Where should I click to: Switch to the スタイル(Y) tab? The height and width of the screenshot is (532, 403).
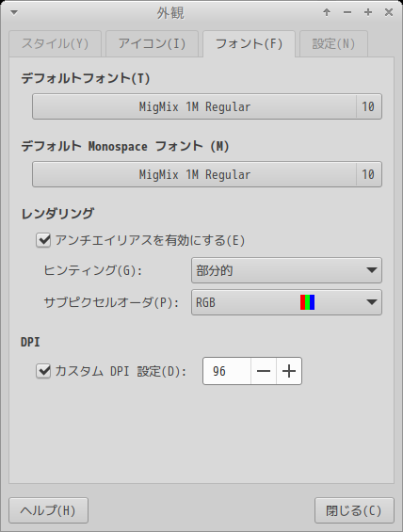coord(56,43)
